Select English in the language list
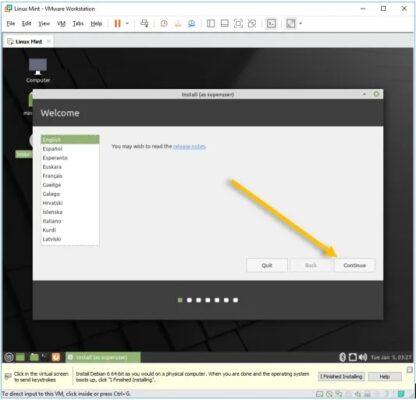Viewport: 416px width, 400px height. click(70, 140)
